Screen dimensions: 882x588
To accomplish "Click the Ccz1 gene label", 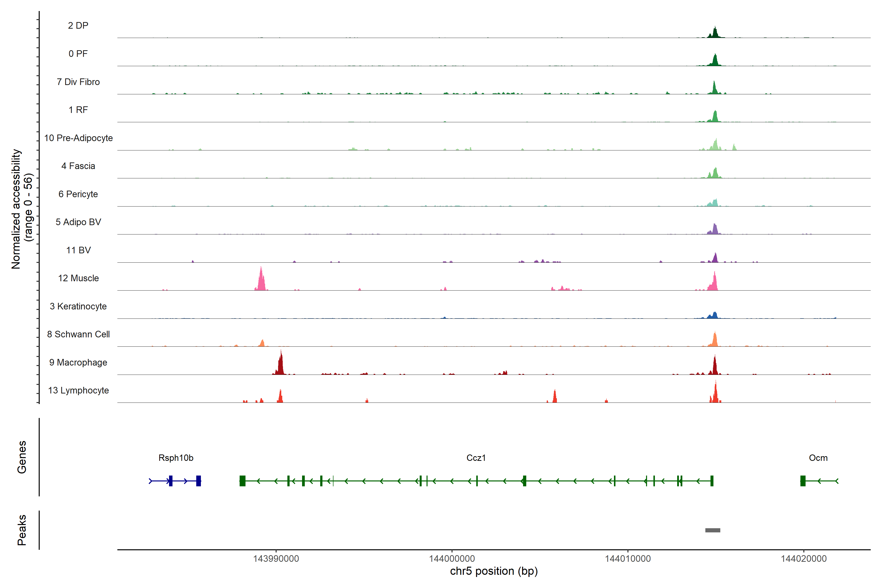I will [476, 458].
